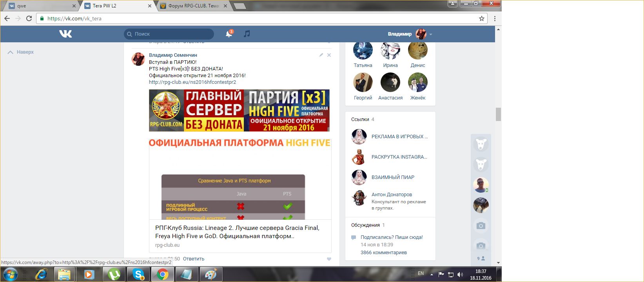Open the РЕКЛАМА В ИГРОВЫХ link
644x282 pixels.
coord(400,137)
